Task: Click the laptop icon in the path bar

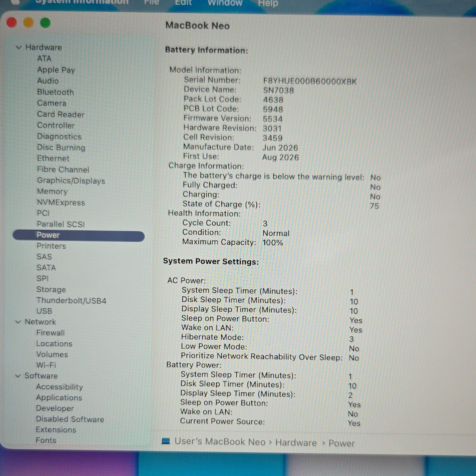Action: (166, 441)
